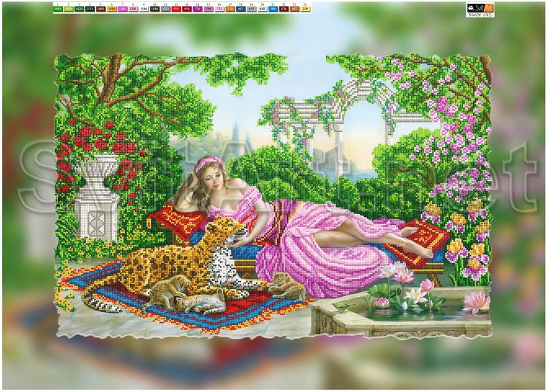Image resolution: width=547 pixels, height=392 pixels.
Task: Pick the purple 776 bead swatch
Action: (x=198, y=10)
